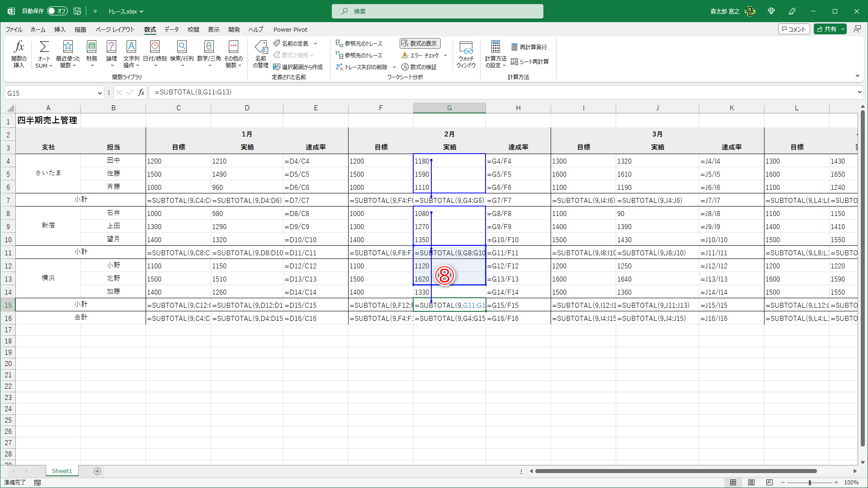Open the データ ribbon tab
868x488 pixels.
pos(171,29)
